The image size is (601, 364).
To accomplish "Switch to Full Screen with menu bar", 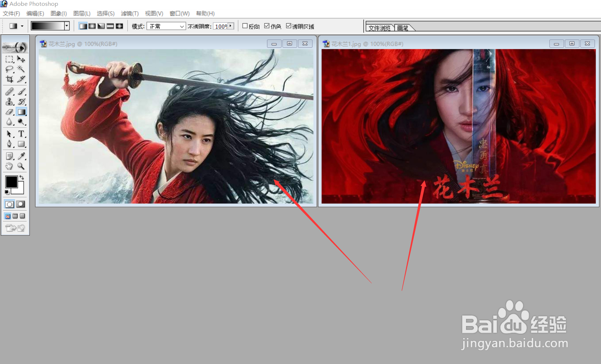I will pyautogui.click(x=15, y=216).
